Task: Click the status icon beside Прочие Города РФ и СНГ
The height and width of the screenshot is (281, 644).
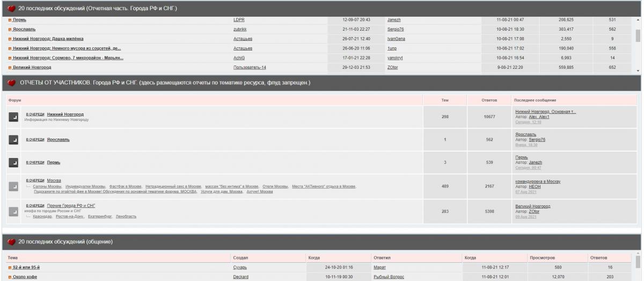Action: [x=14, y=211]
